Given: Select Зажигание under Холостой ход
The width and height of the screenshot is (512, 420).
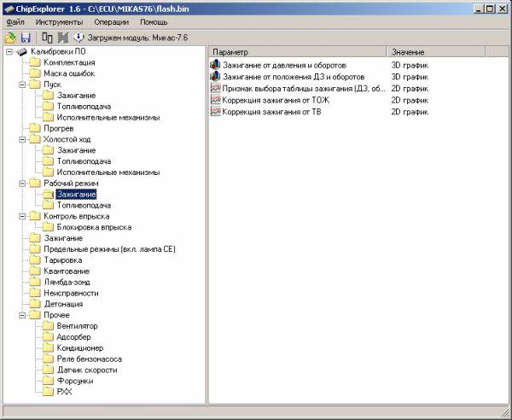Looking at the screenshot, I should click(77, 150).
